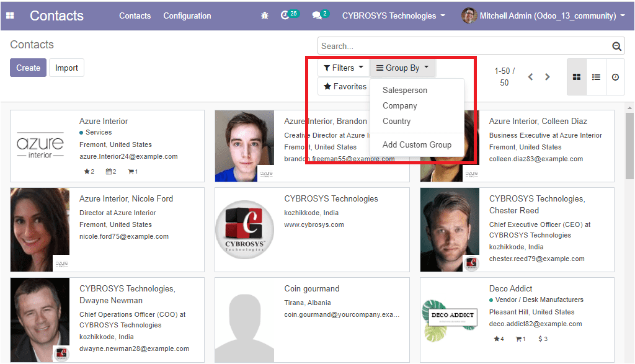Image resolution: width=635 pixels, height=364 pixels.
Task: Click the Contacts app title link
Action: tap(56, 16)
